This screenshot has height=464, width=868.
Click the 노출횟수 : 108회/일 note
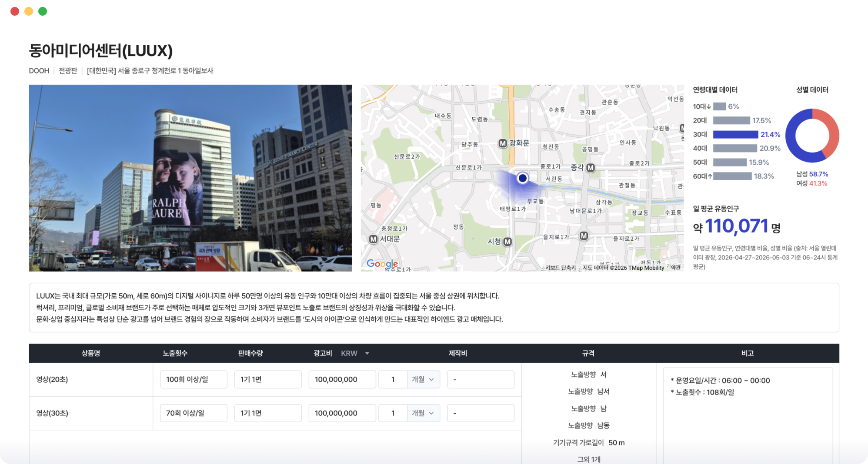(702, 392)
